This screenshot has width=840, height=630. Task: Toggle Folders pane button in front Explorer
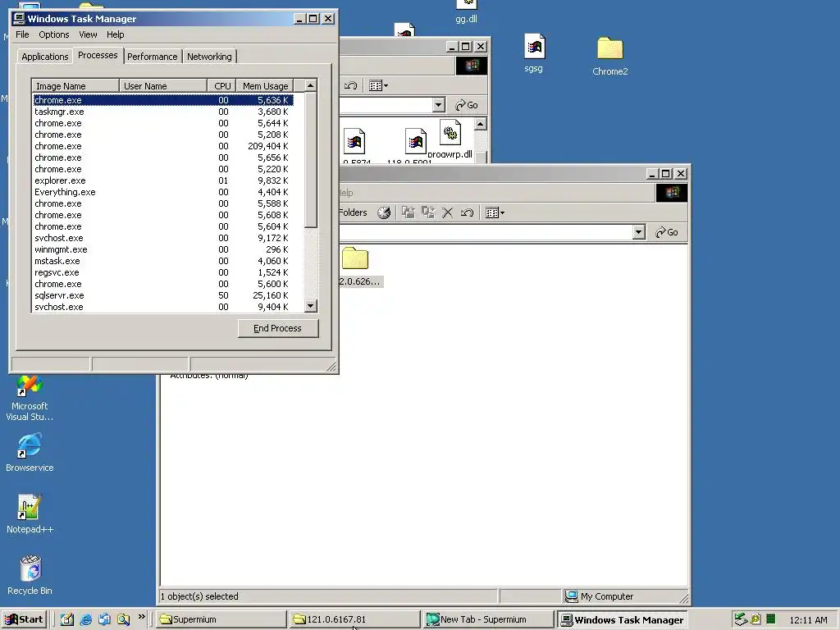(x=353, y=212)
